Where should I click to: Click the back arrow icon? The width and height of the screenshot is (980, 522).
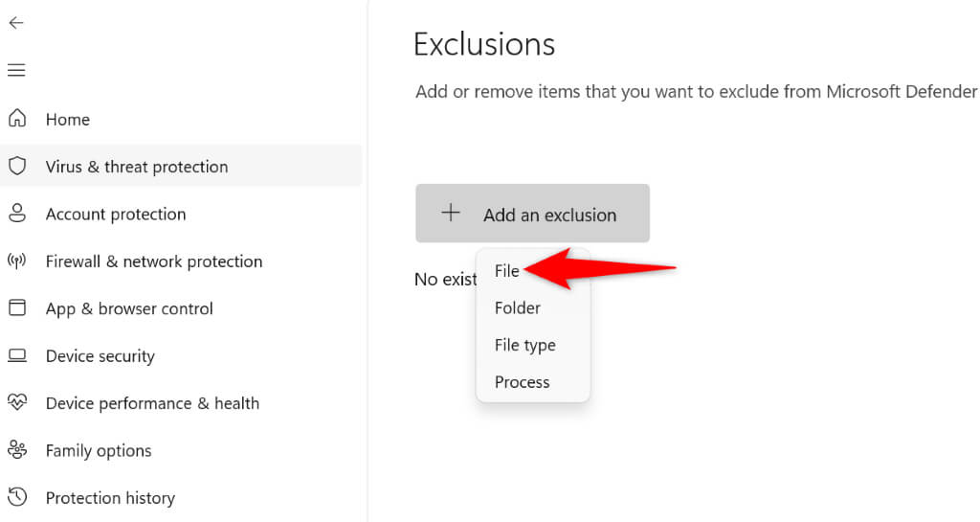click(x=16, y=23)
